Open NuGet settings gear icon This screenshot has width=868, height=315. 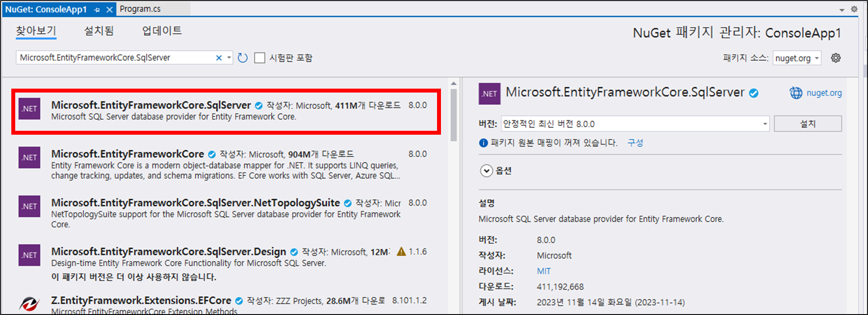[x=835, y=58]
